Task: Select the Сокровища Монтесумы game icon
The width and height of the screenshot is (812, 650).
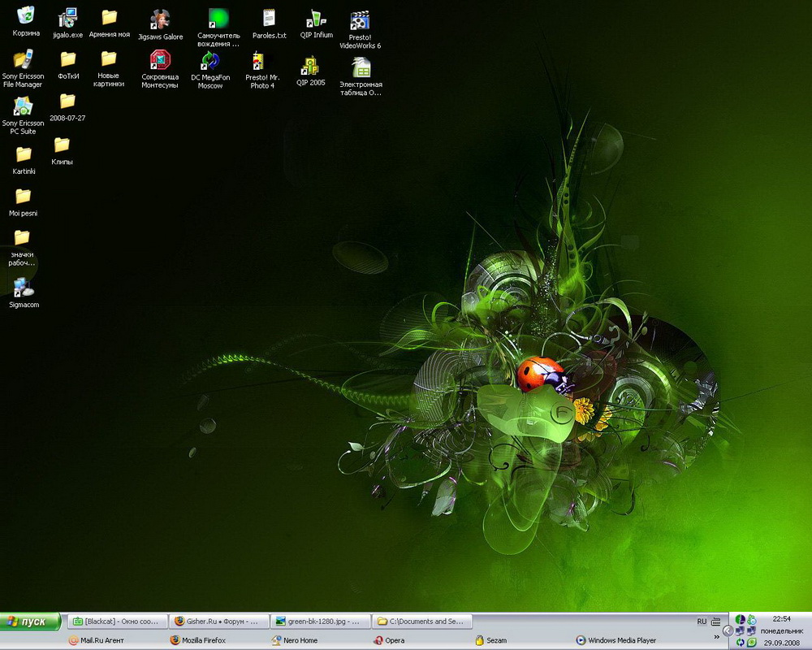Action: 160,60
